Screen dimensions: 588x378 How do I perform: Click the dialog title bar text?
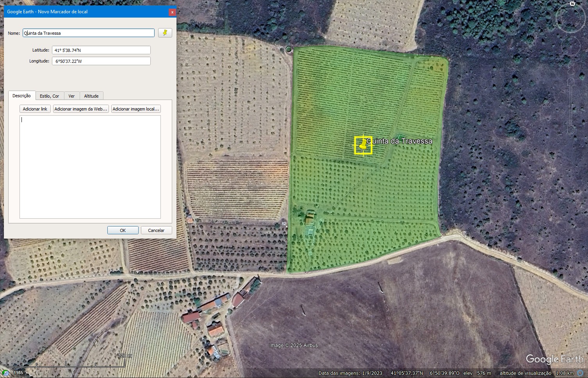pos(47,12)
